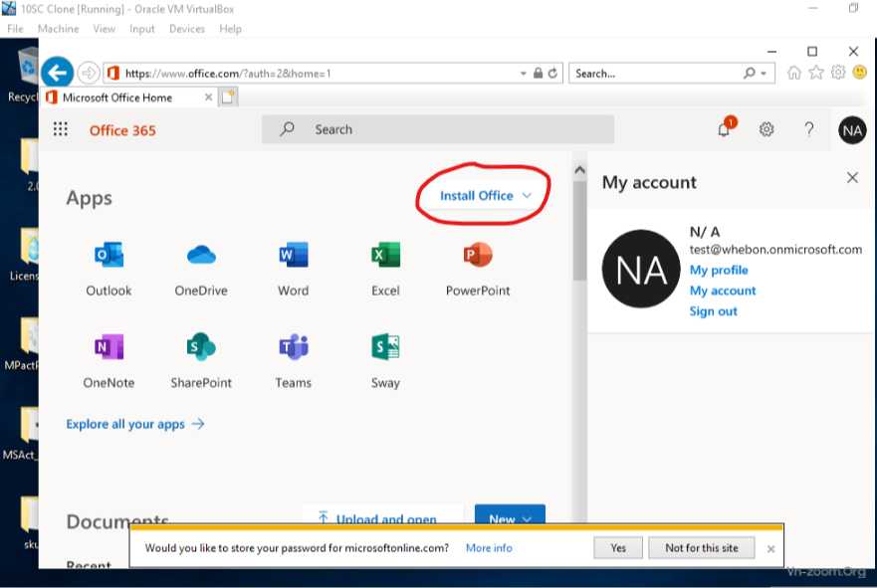877x588 pixels.
Task: Launch PowerPoint from the Apps list
Action: coord(478,257)
